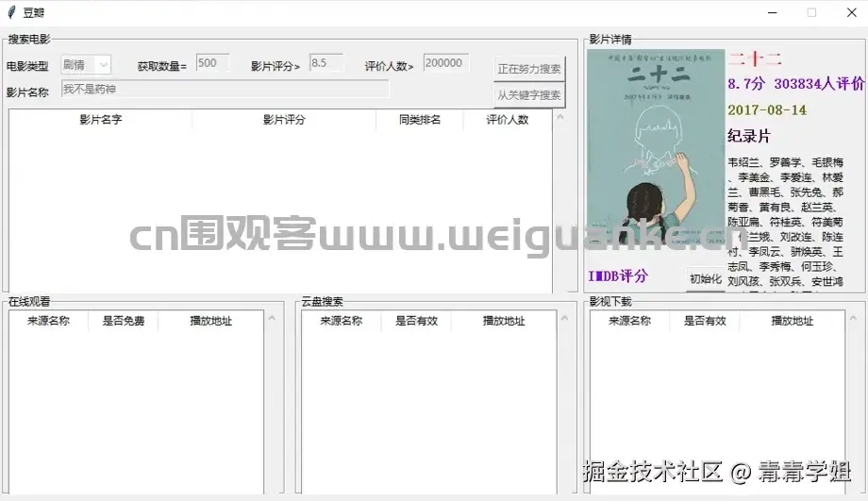Close the 豆瓣 window
Screen dimensions: 868x501
click(851, 12)
